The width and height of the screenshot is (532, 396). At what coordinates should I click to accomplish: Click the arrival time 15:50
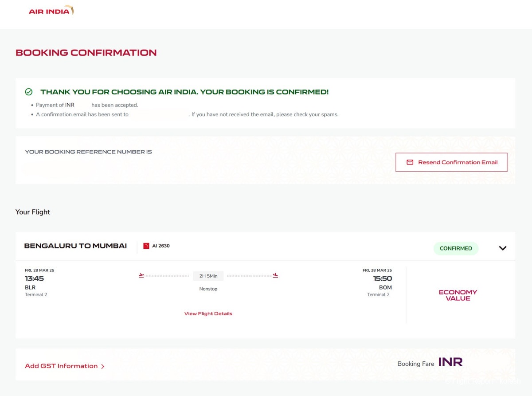click(x=383, y=278)
